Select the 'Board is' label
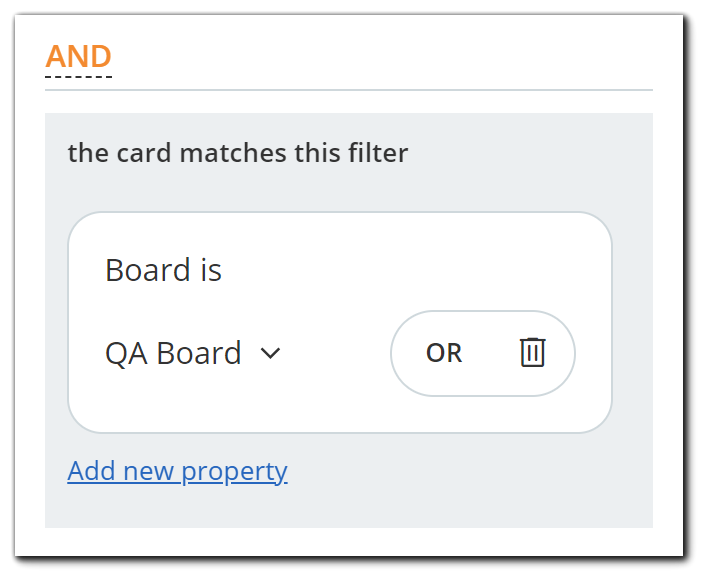Viewport: 710px width, 583px height. pyautogui.click(x=163, y=270)
